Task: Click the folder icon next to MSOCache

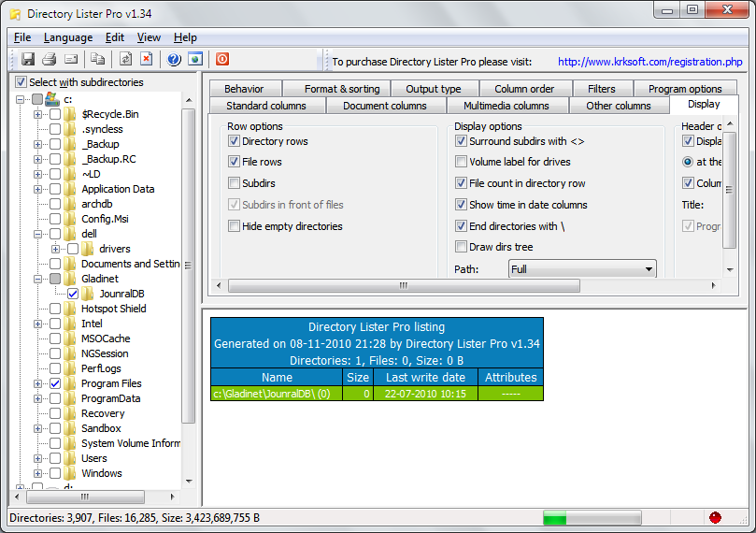Action: click(70, 339)
